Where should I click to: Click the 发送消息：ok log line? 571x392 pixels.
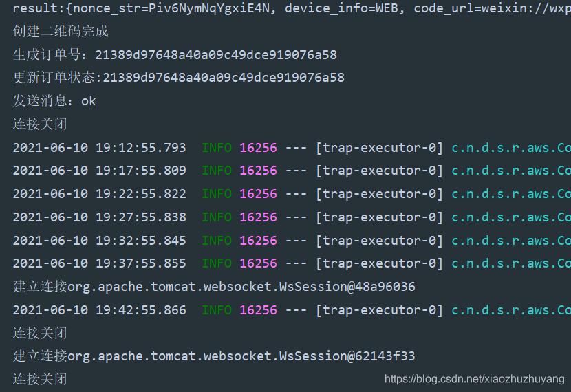point(54,101)
